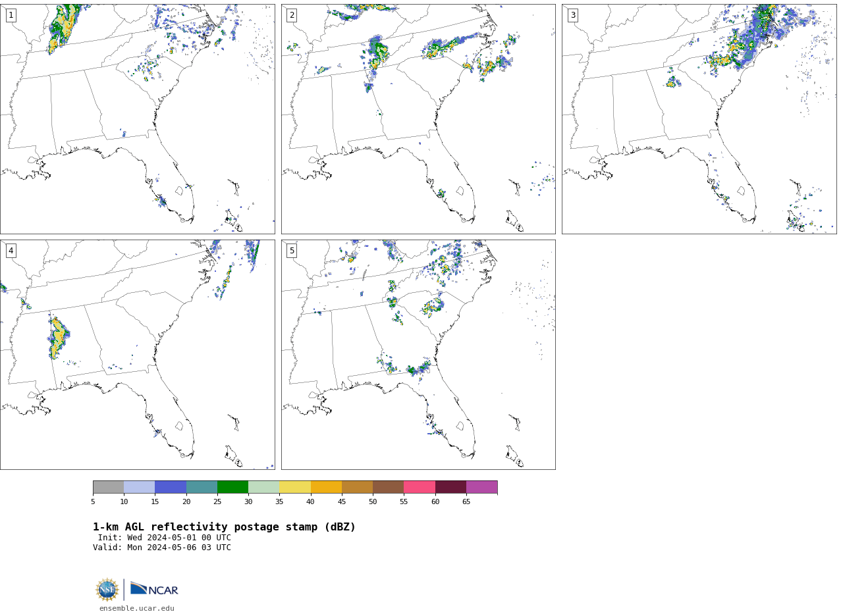Image resolution: width=843 pixels, height=616 pixels.
Task: Select the maroon 60-65 dBZ swatch
Action: click(450, 487)
